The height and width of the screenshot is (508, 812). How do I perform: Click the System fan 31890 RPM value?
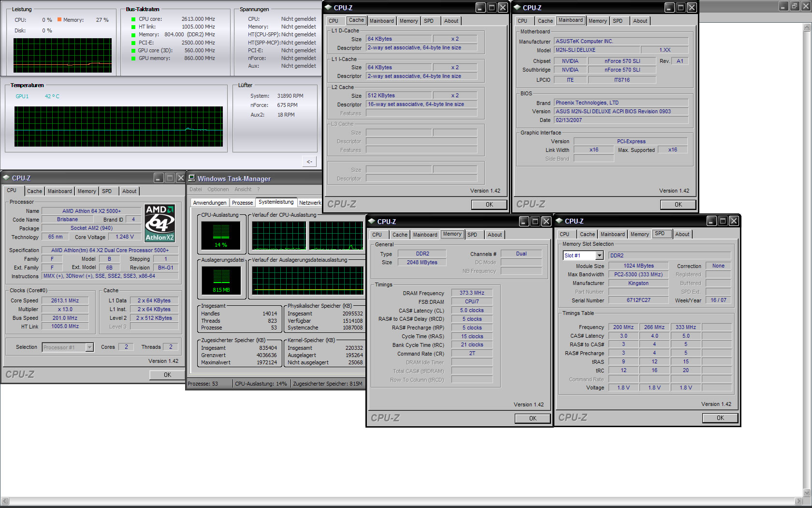point(290,96)
